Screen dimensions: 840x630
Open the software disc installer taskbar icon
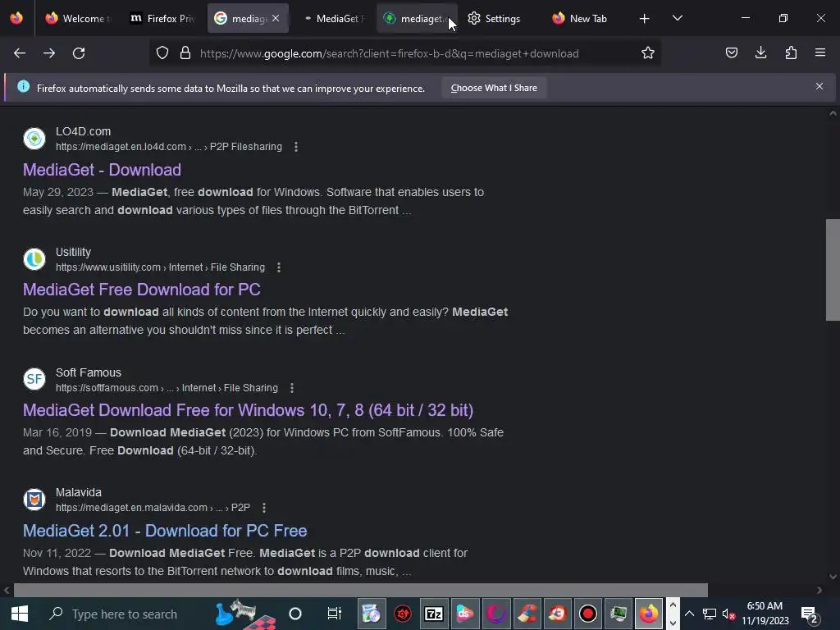(372, 614)
